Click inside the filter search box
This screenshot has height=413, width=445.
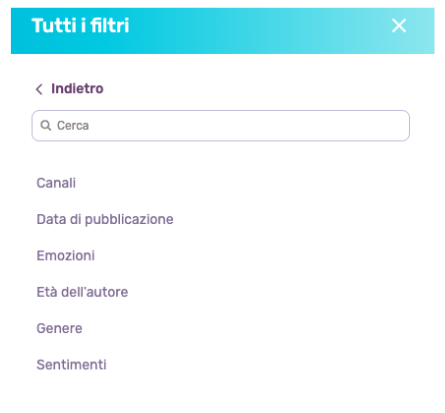click(x=221, y=126)
